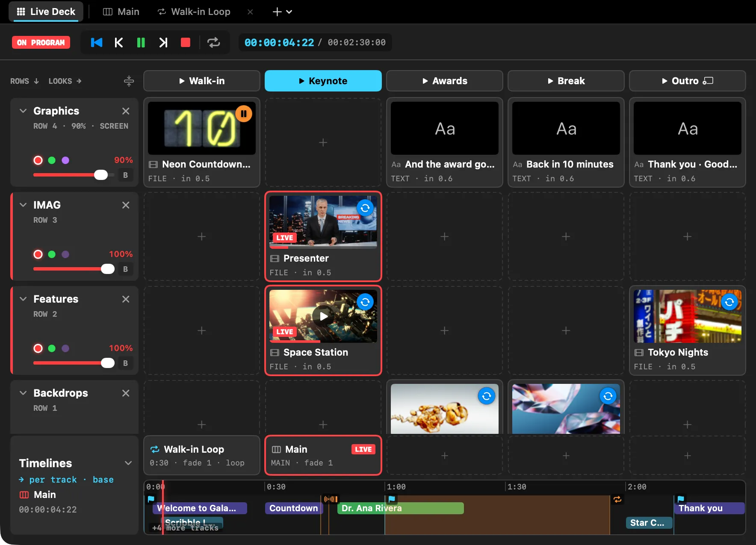Trigger the Outro look

688,81
